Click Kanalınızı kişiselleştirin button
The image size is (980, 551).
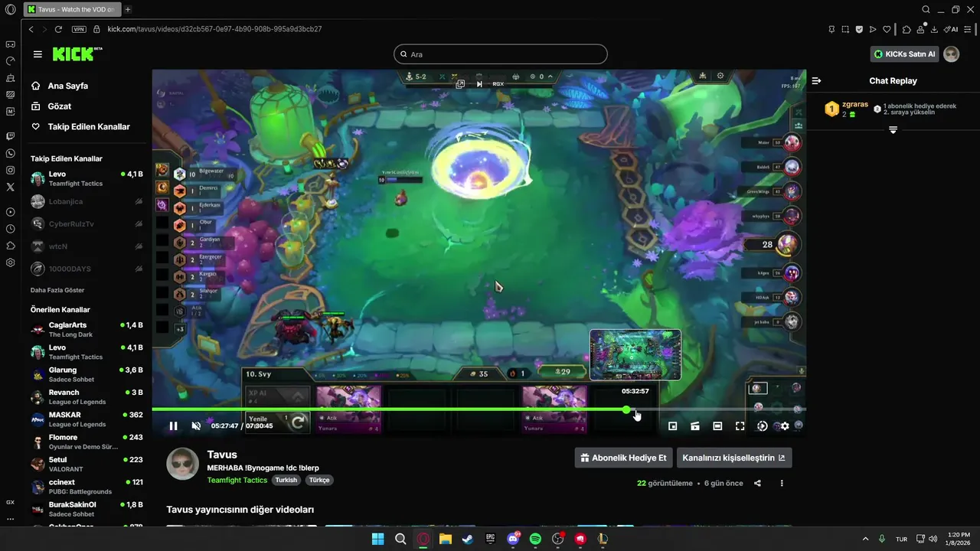(x=734, y=458)
